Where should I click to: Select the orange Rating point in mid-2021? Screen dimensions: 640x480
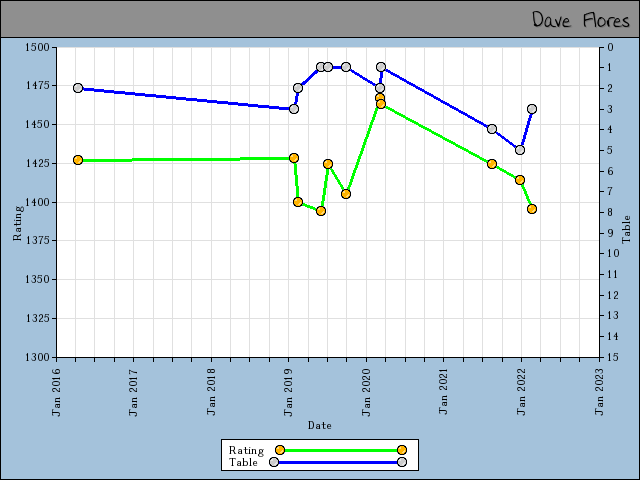click(492, 164)
